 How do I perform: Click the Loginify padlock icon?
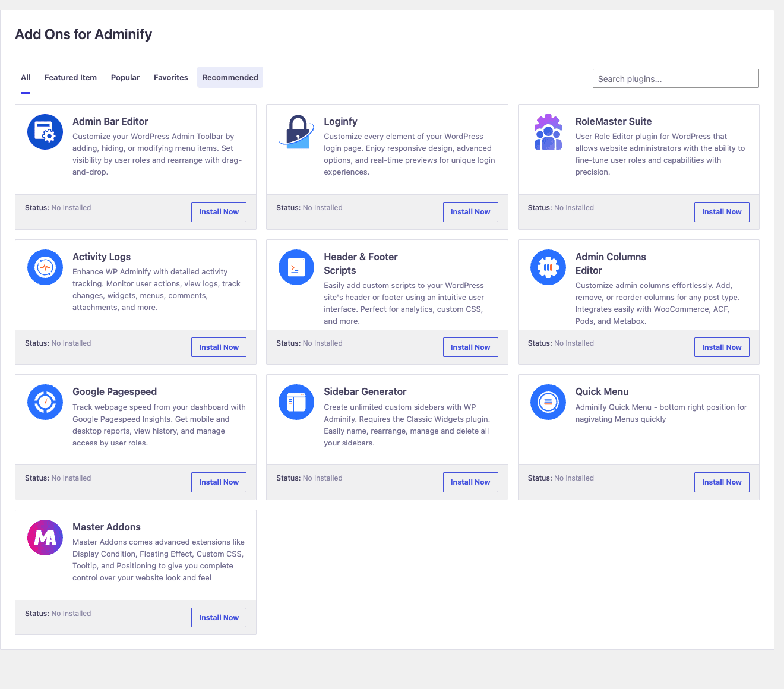coord(296,132)
